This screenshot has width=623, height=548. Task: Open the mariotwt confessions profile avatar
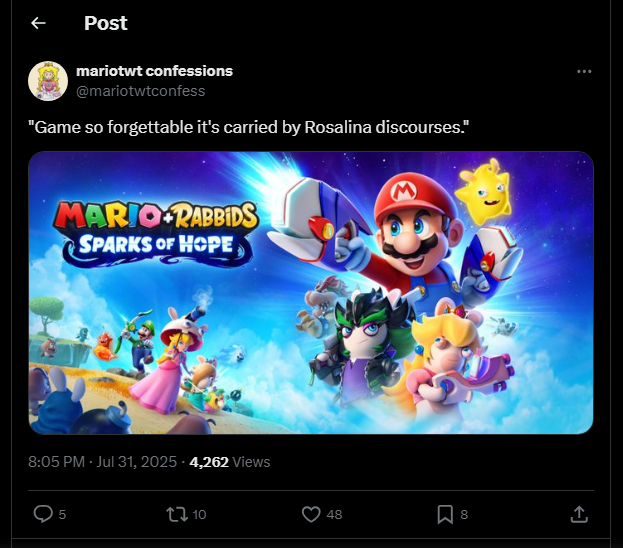[47, 81]
